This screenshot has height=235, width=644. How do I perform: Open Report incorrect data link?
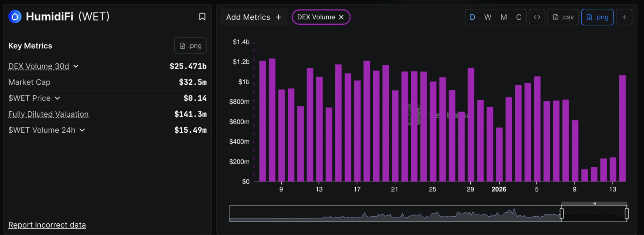[47, 225]
